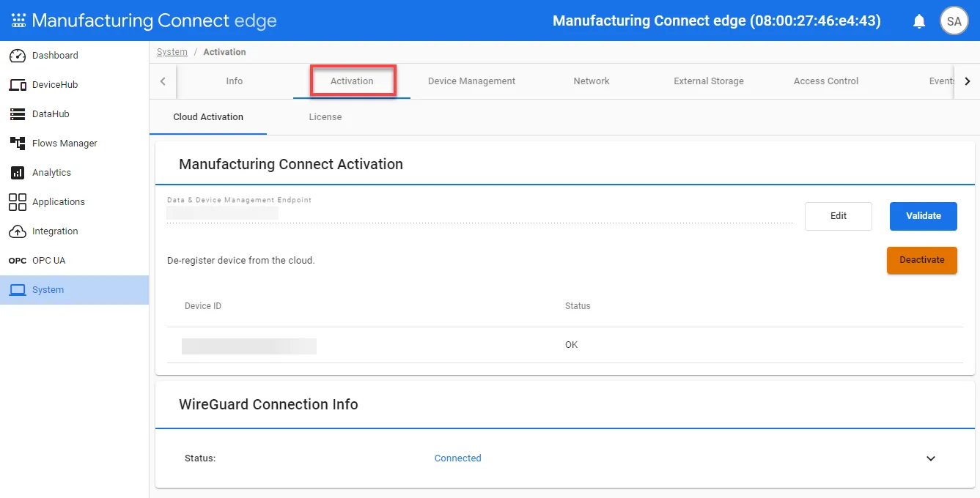Expand the WireGuard Connection Info details
Screen dimensions: 980x498
[931, 458]
